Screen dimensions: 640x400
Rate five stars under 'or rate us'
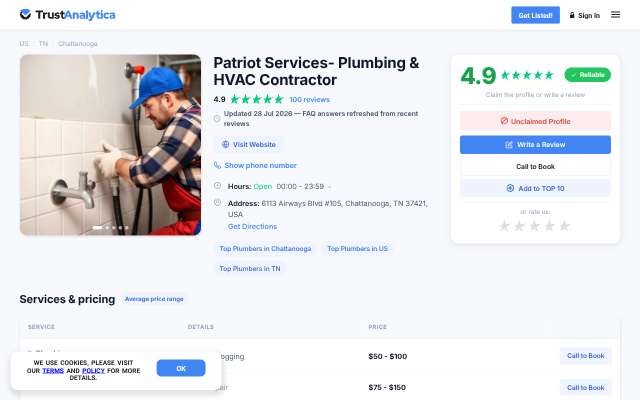pyautogui.click(x=564, y=226)
